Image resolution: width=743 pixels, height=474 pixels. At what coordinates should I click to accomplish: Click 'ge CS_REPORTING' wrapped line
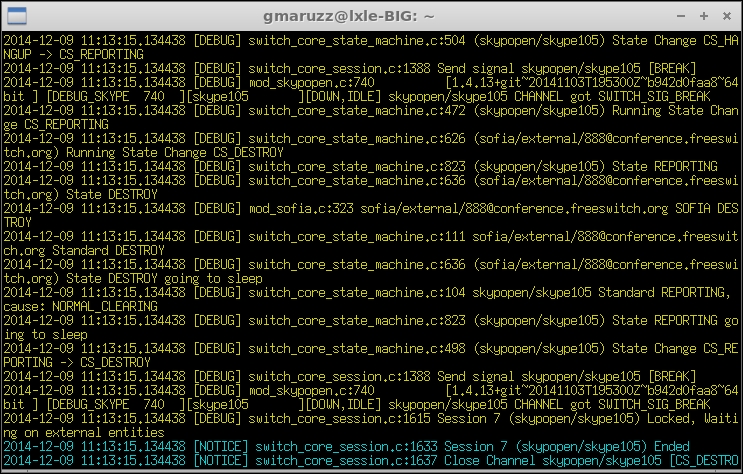(x=56, y=125)
